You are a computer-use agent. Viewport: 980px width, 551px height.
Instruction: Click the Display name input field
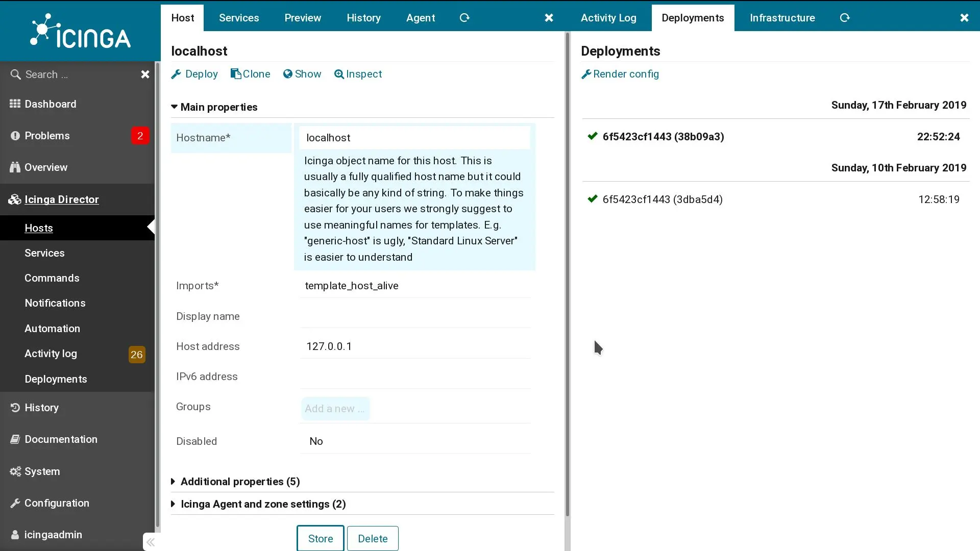415,316
